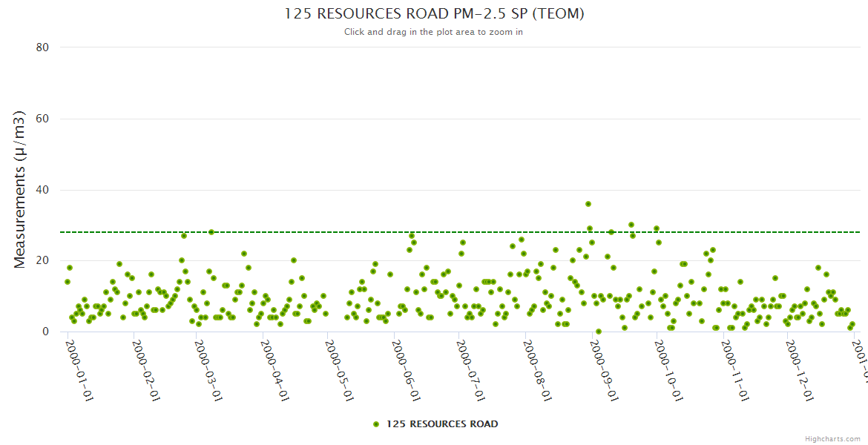The image size is (868, 445).
Task: Click the chart title text
Action: click(434, 14)
